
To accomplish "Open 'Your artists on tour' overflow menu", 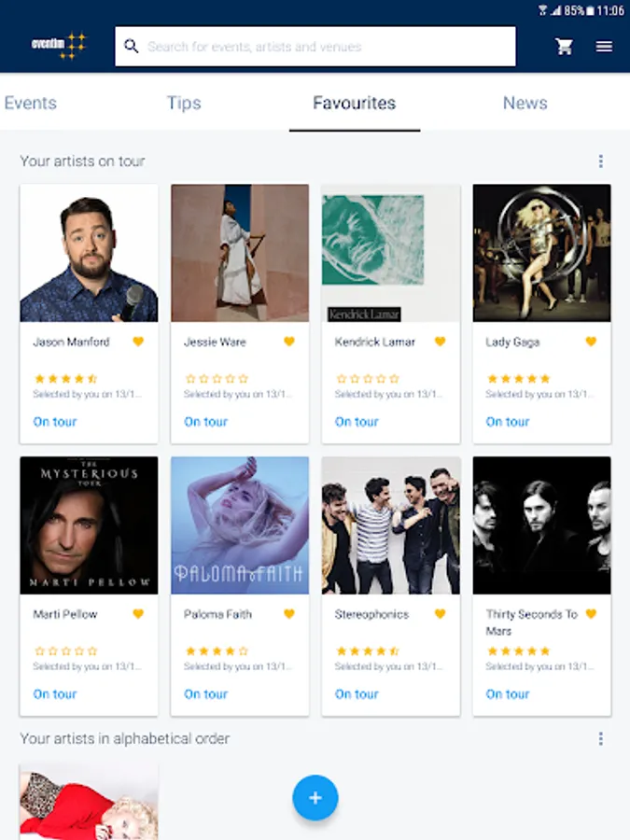I will (600, 161).
